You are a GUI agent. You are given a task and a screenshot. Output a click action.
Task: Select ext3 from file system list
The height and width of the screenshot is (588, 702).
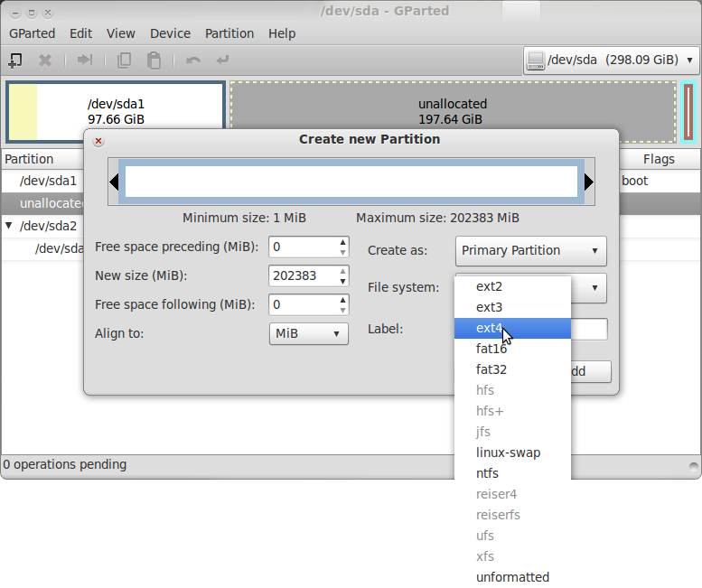tap(512, 307)
